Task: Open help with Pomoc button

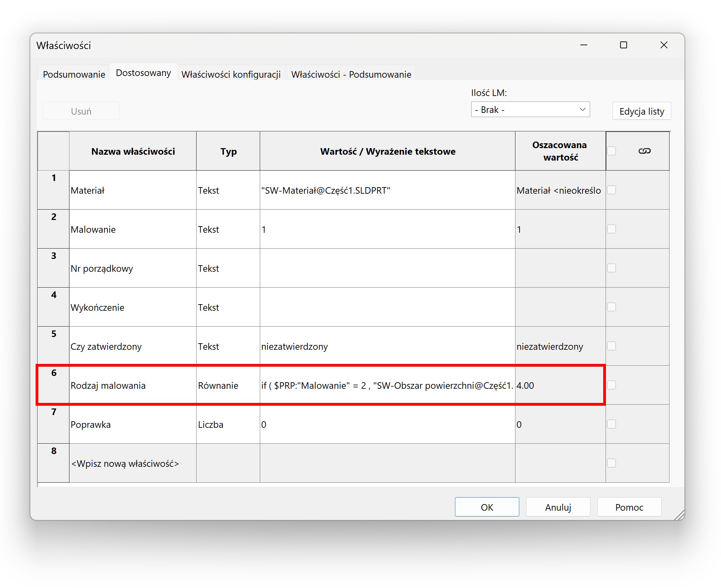Action: pos(629,507)
